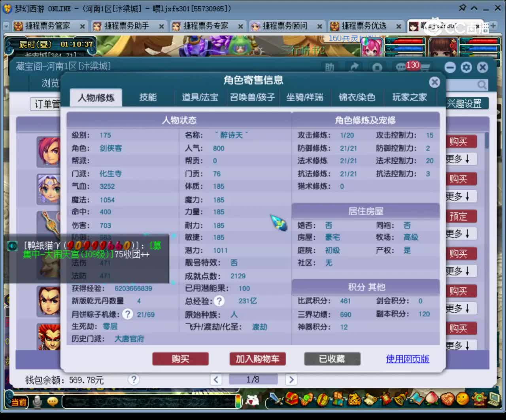This screenshot has height=420, width=506.
Task: Click the 助 helper icon in 藏宝阁 header
Action: pyautogui.click(x=330, y=67)
